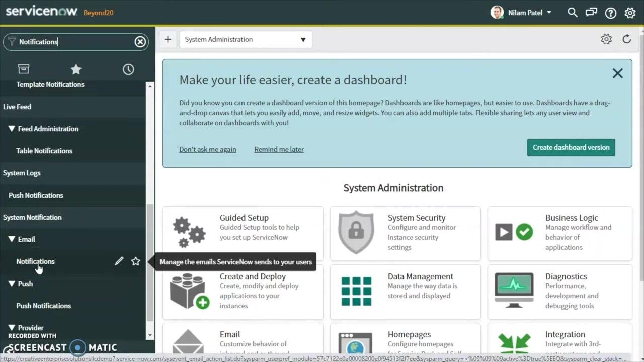Add content with the plus button
This screenshot has width=644, height=362.
[x=168, y=39]
